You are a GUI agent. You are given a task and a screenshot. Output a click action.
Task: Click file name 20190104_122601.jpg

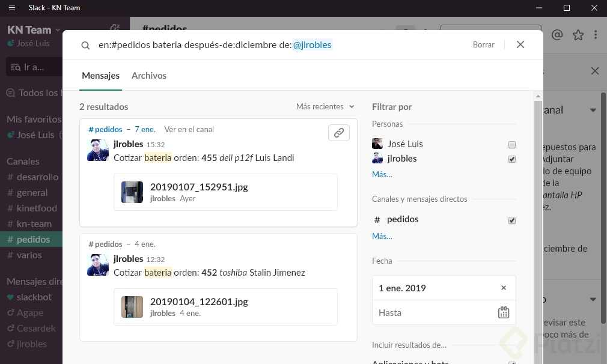tap(199, 302)
